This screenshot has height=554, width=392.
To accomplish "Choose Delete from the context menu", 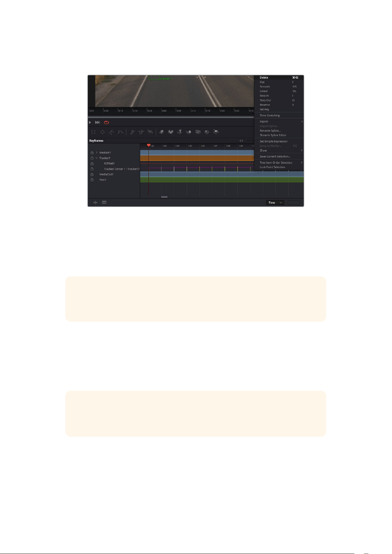I will 279,78.
